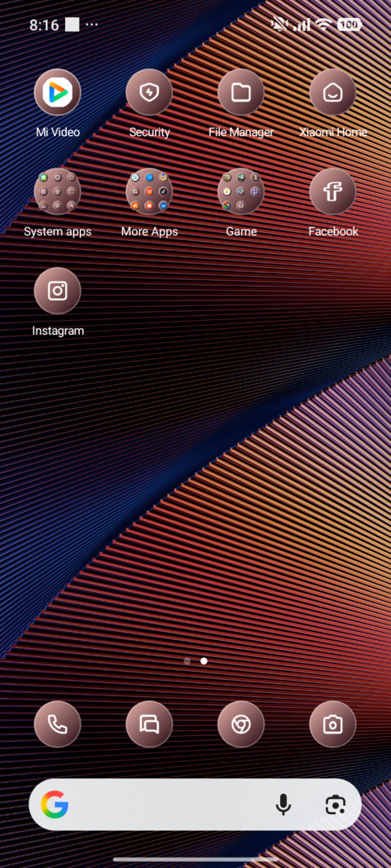Image resolution: width=391 pixels, height=868 pixels.
Task: Tap the "File Manager" label
Action: [241, 132]
